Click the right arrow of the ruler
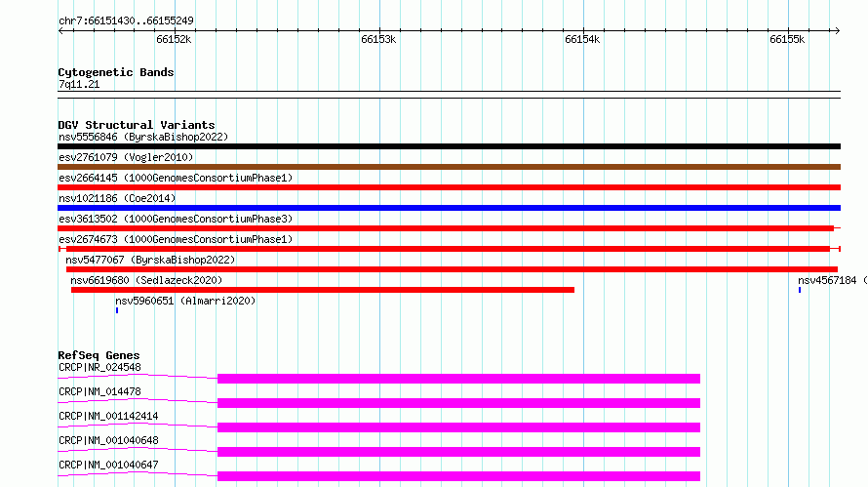The image size is (868, 487). pos(837,30)
